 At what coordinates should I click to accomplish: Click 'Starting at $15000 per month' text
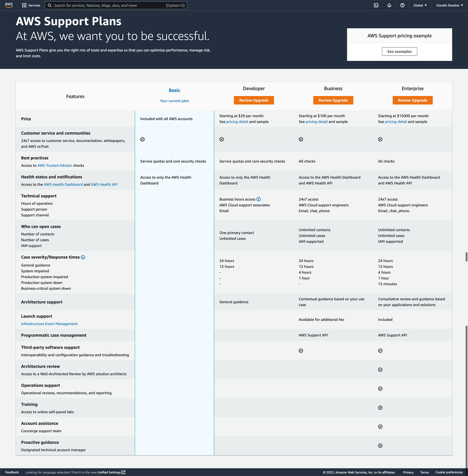403,116
